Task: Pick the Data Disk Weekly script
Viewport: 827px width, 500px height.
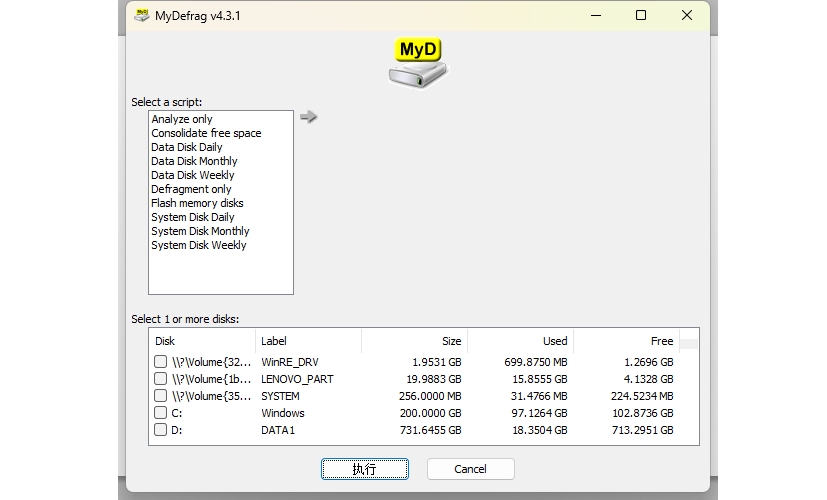Action: click(193, 175)
